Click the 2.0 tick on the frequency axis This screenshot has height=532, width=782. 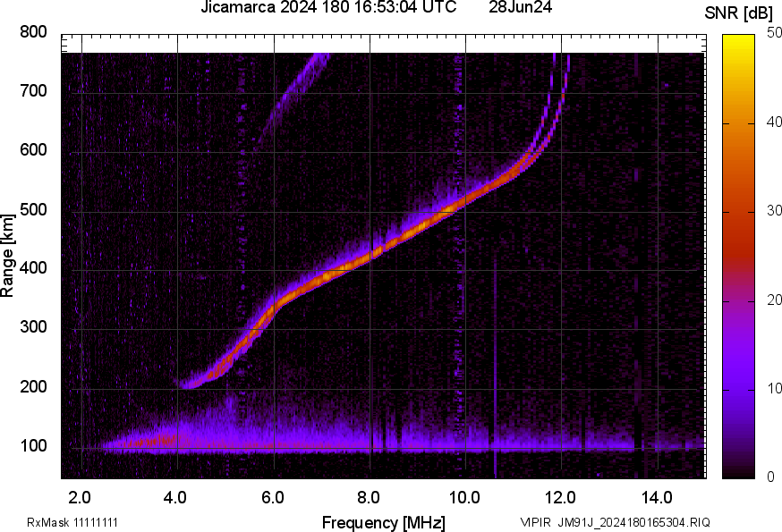81,496
